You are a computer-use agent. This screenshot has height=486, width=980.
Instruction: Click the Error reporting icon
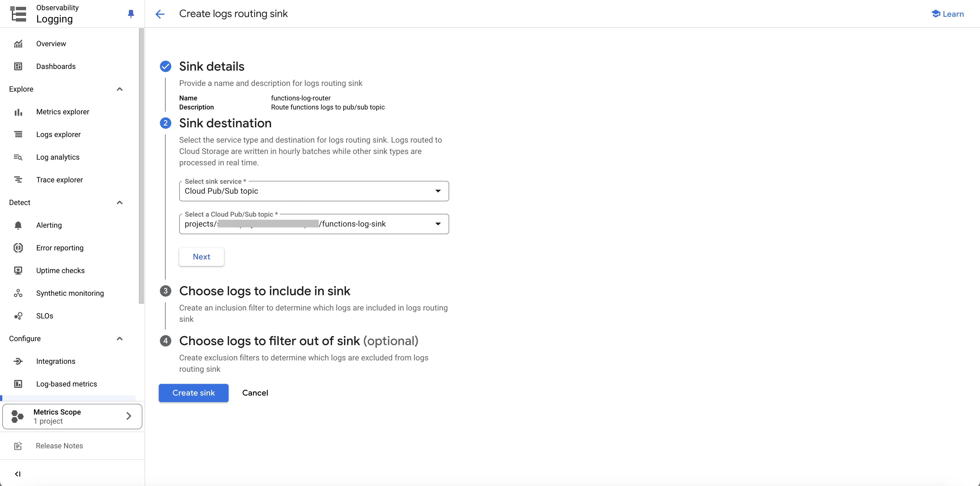point(18,247)
